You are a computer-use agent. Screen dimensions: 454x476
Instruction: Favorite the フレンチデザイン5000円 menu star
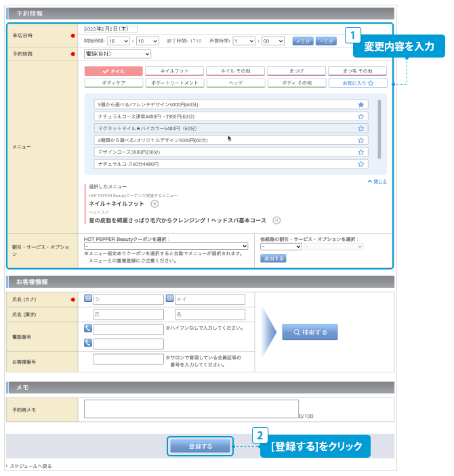coord(360,104)
